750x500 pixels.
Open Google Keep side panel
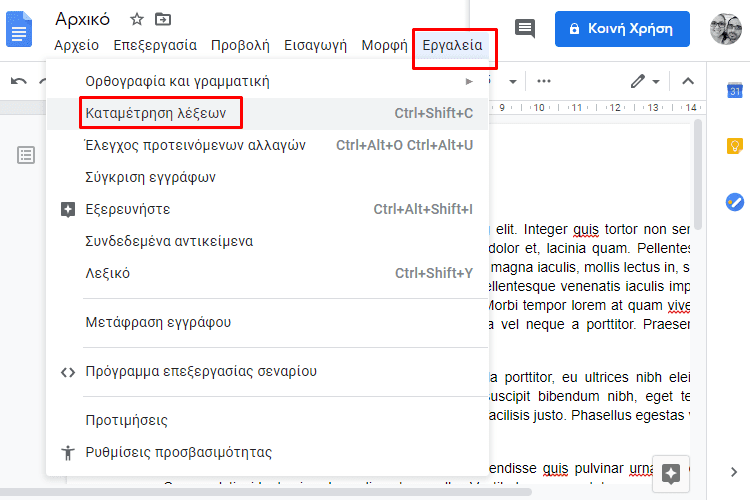tap(735, 145)
